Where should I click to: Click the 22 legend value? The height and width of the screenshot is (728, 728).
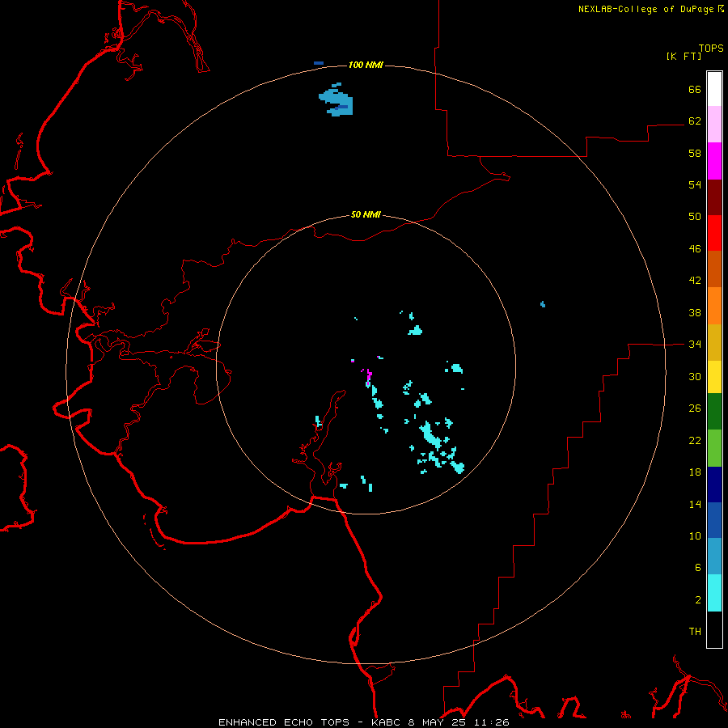point(695,440)
